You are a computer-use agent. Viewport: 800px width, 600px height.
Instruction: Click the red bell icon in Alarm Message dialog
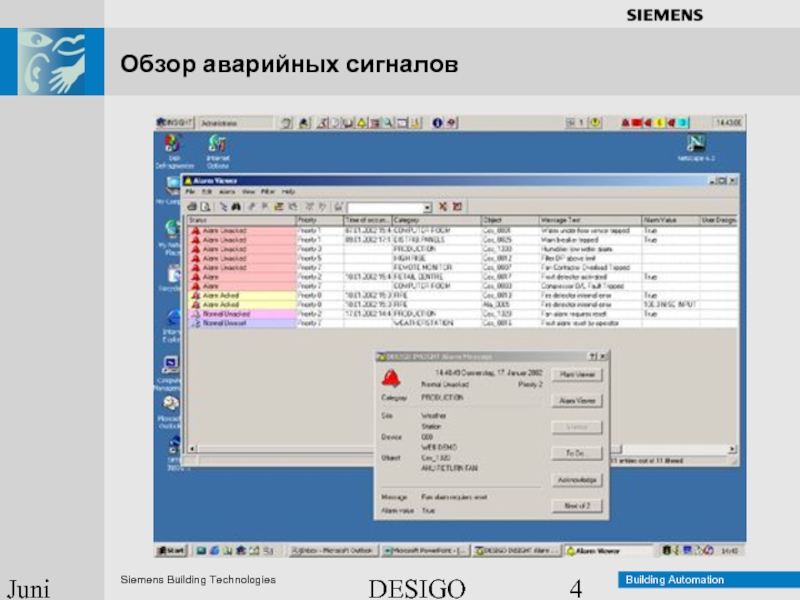(x=391, y=379)
